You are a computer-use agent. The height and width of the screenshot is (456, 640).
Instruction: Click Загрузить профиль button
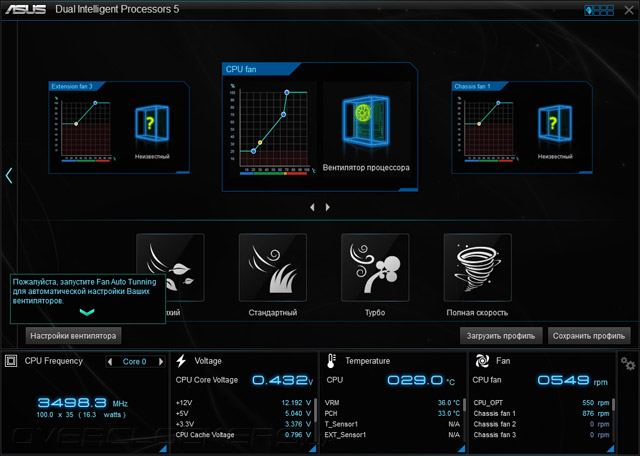[501, 336]
